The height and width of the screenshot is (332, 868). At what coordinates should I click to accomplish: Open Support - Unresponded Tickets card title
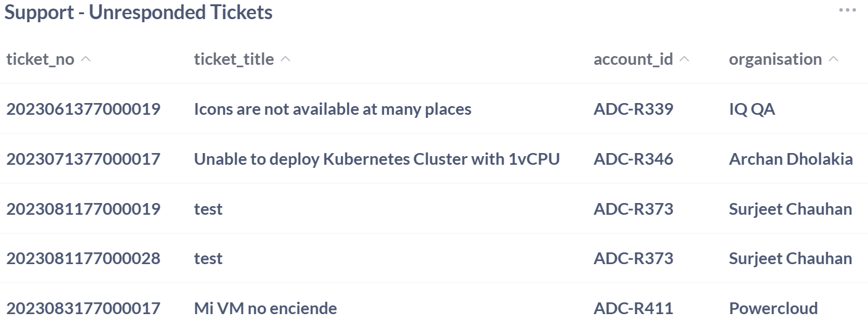tap(139, 12)
